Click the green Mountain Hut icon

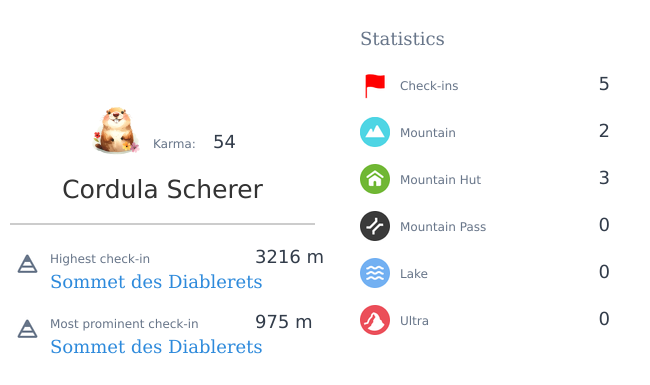click(x=375, y=179)
